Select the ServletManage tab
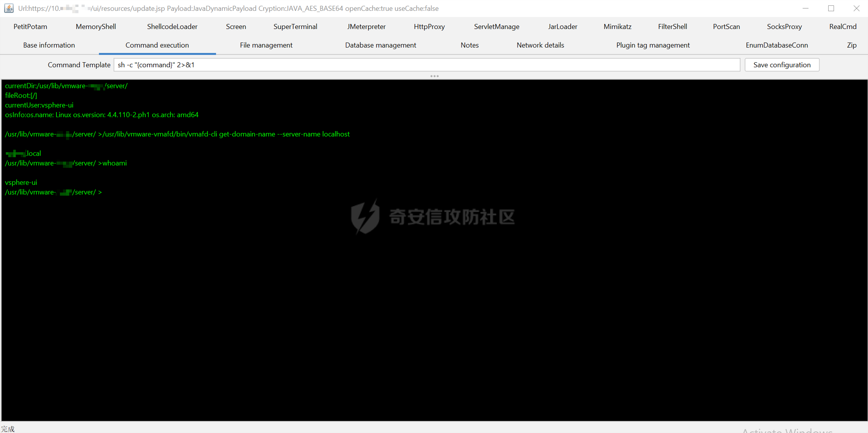This screenshot has height=433, width=868. tap(496, 27)
